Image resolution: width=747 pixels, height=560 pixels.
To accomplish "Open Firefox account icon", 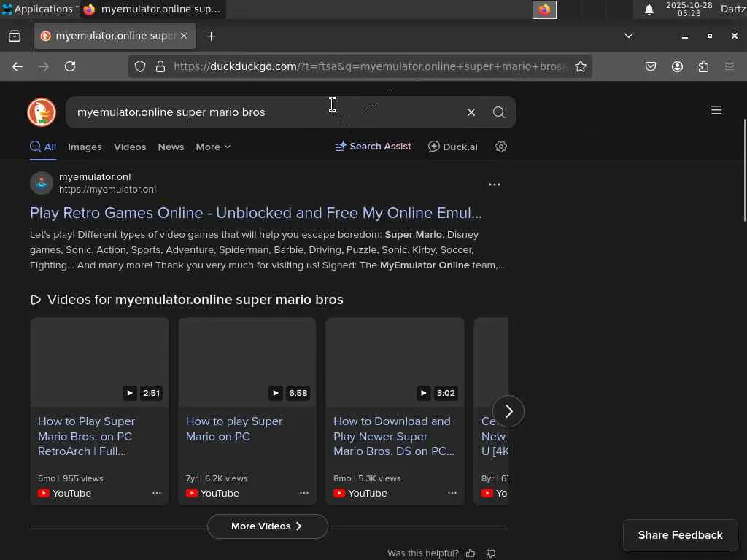I will (677, 66).
